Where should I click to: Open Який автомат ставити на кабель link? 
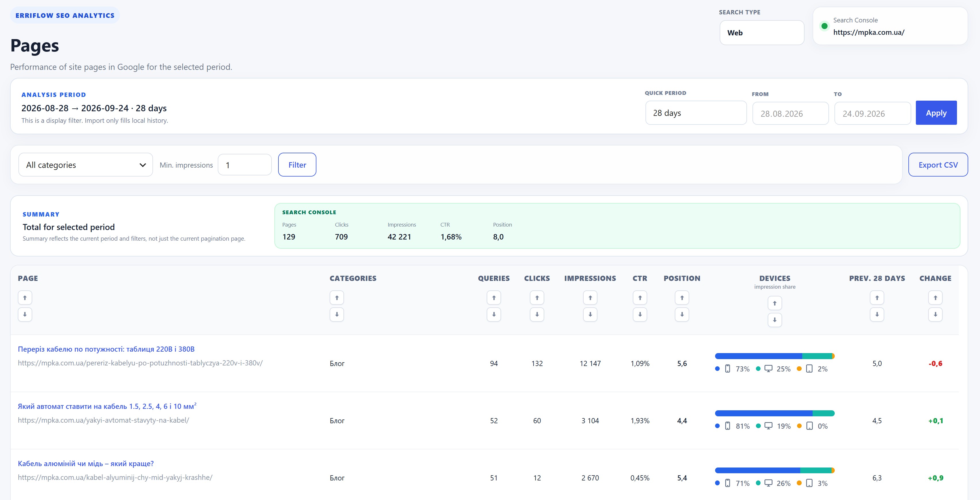107,406
